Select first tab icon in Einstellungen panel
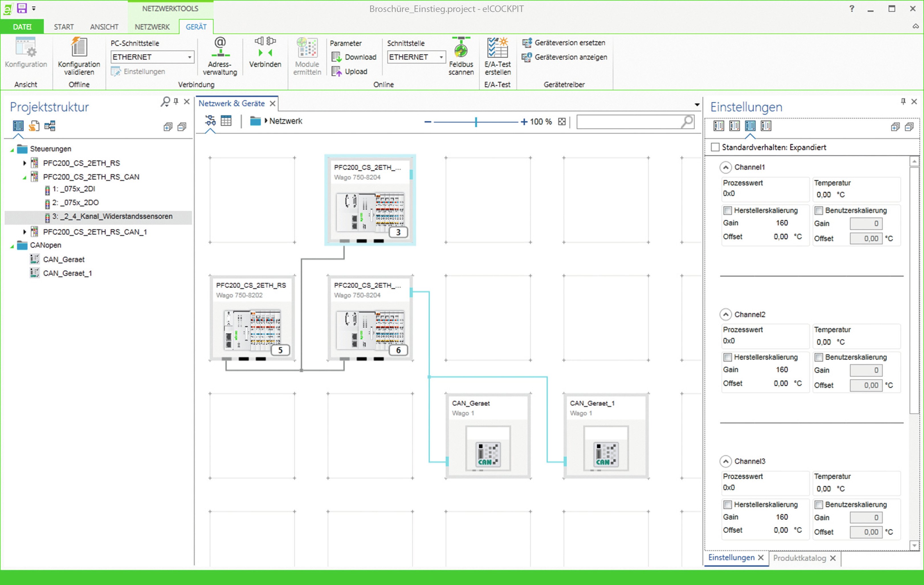Viewport: 924px width, 585px height. point(719,126)
